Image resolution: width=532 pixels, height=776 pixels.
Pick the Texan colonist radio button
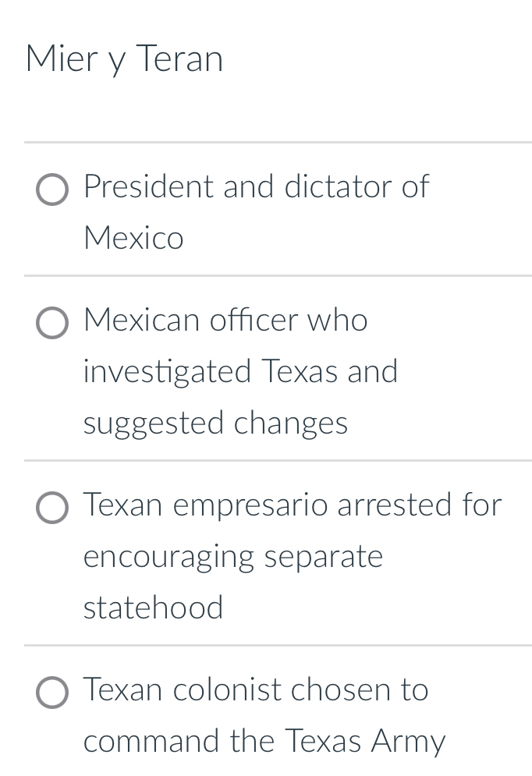[x=52, y=693]
